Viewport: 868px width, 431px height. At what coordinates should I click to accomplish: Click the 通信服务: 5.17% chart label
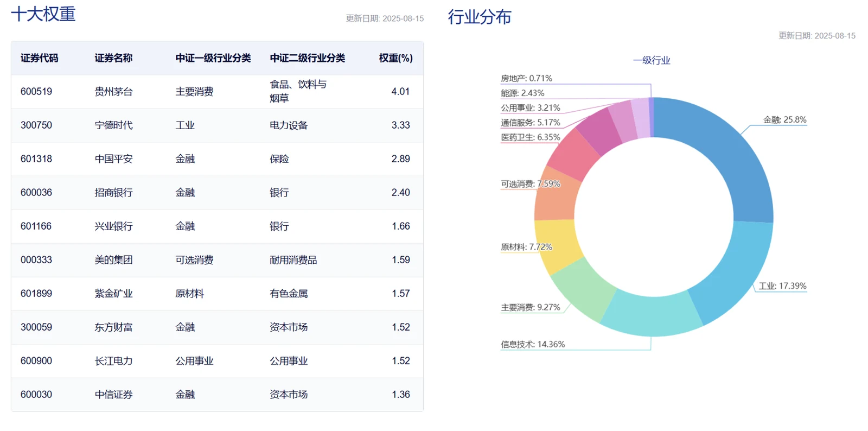coord(530,123)
